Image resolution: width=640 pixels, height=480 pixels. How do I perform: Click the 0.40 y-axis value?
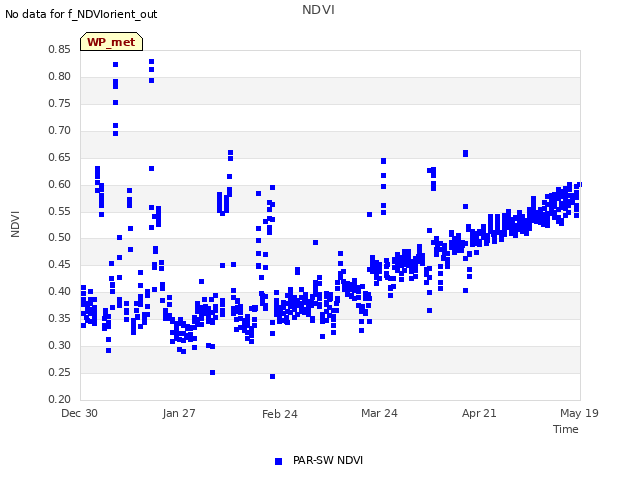[x=60, y=291]
